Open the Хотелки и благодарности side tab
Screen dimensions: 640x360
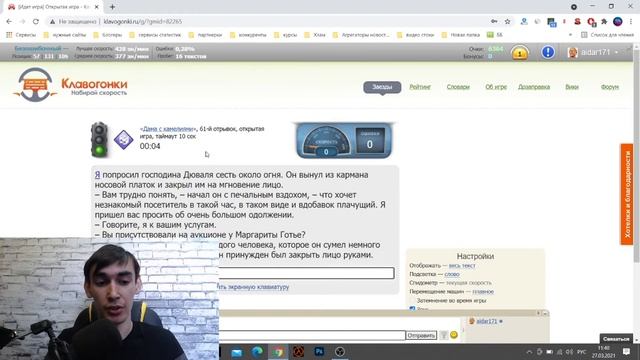point(627,194)
